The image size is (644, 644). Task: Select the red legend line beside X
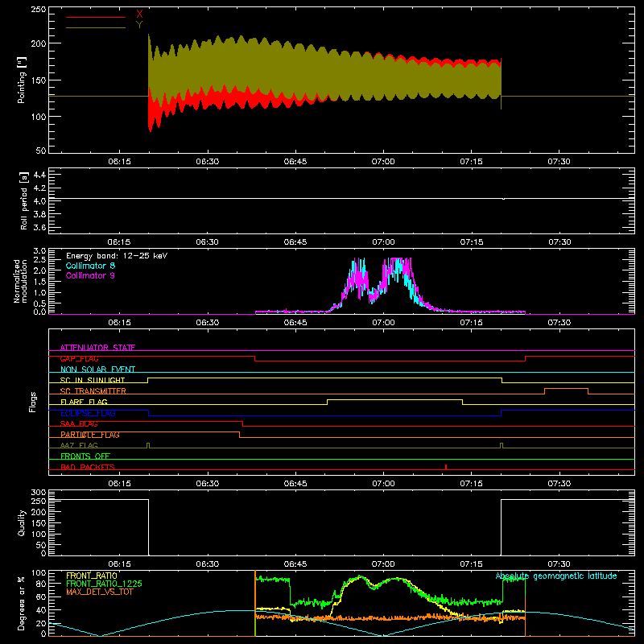[96, 17]
